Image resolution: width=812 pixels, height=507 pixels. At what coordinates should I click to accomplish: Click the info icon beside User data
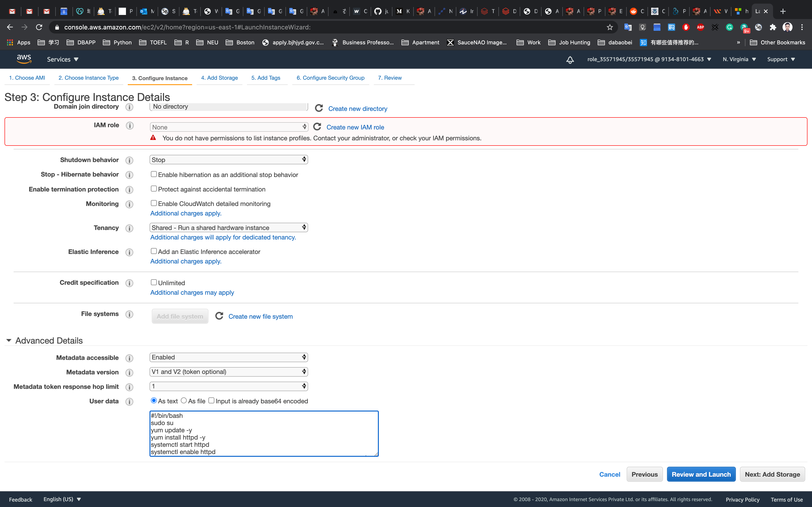click(129, 401)
